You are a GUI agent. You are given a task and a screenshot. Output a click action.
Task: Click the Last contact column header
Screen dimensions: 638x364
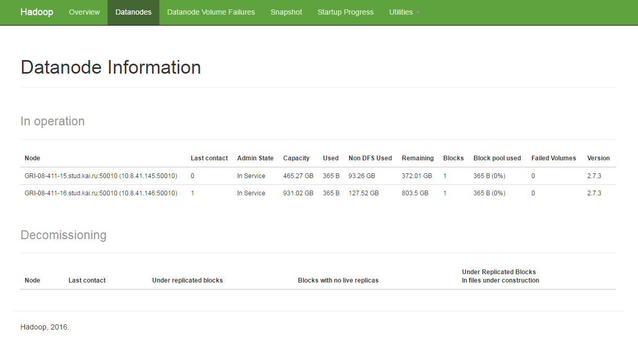point(209,158)
